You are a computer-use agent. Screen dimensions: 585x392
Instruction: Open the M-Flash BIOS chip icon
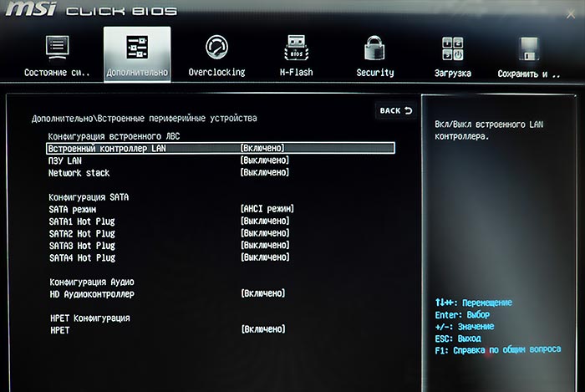pos(296,48)
